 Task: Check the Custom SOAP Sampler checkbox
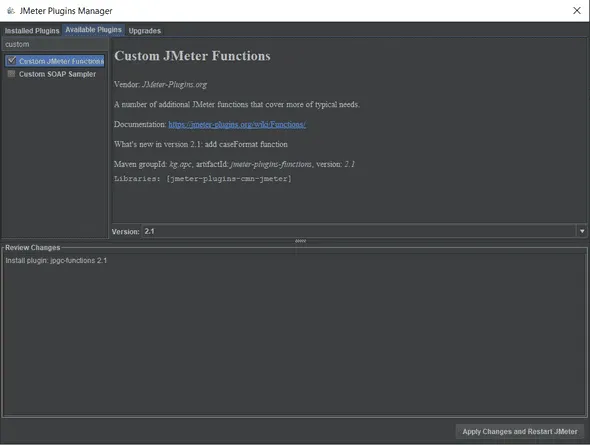coord(12,74)
